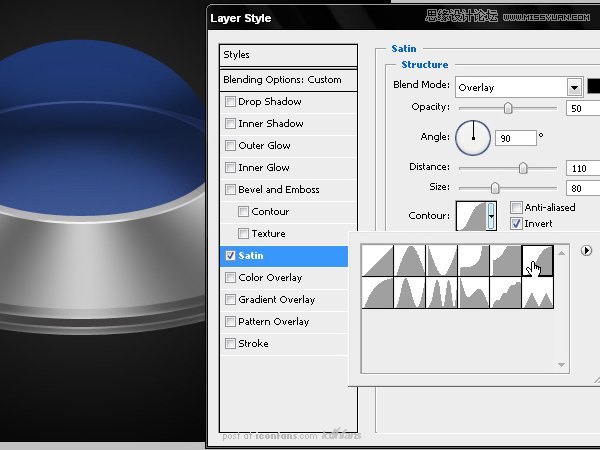The height and width of the screenshot is (450, 600).
Task: Select the Sawtooth contour in bottom row
Action: click(538, 293)
